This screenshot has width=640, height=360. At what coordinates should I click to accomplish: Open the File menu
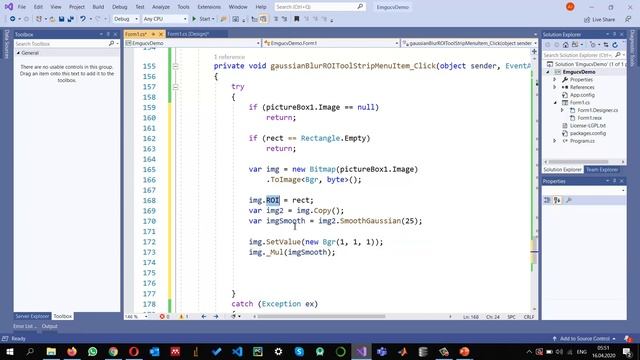(22, 7)
